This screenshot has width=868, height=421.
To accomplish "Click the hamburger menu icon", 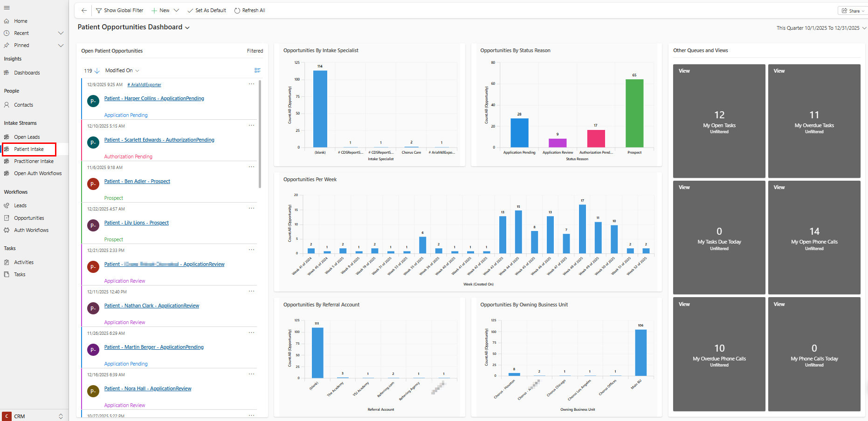I will 7,8.
